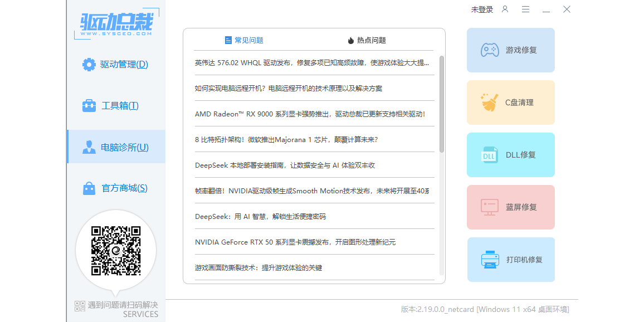Switch to the 常见问题 tab
The height and width of the screenshot is (322, 644).
point(245,40)
